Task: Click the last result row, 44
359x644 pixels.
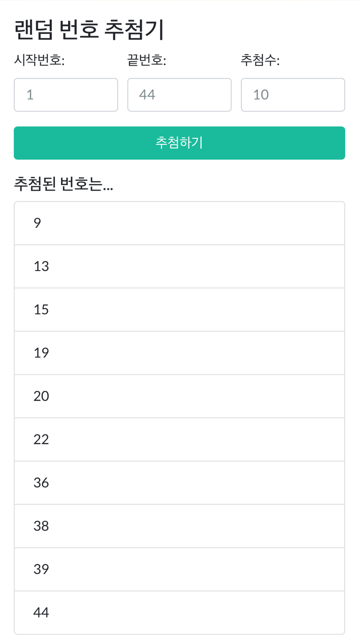Action: [x=179, y=612]
